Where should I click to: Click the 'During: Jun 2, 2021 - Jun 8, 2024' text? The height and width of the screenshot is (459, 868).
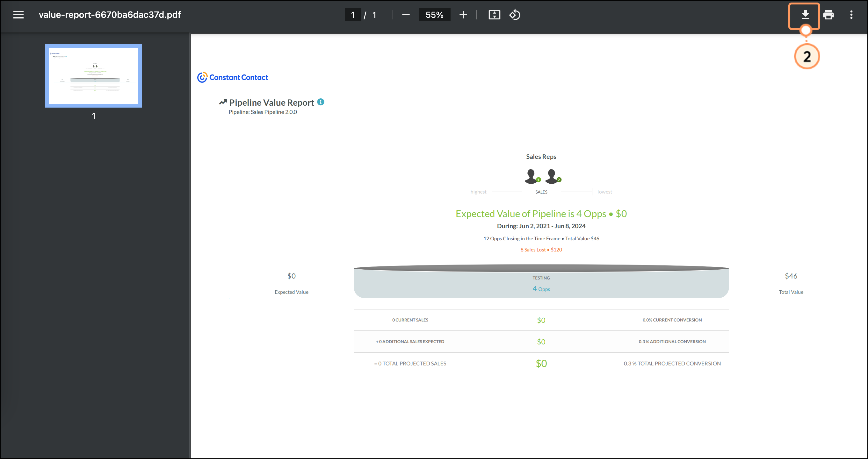pyautogui.click(x=541, y=226)
